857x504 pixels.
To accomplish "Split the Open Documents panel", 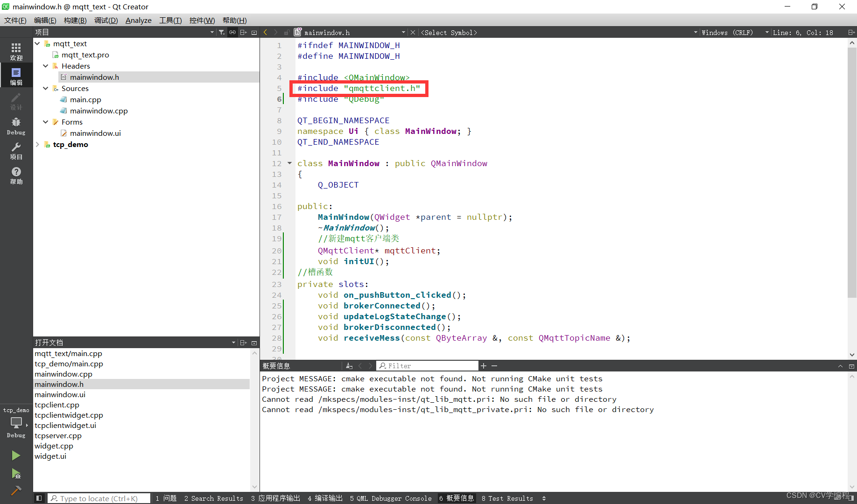I will pos(243,343).
